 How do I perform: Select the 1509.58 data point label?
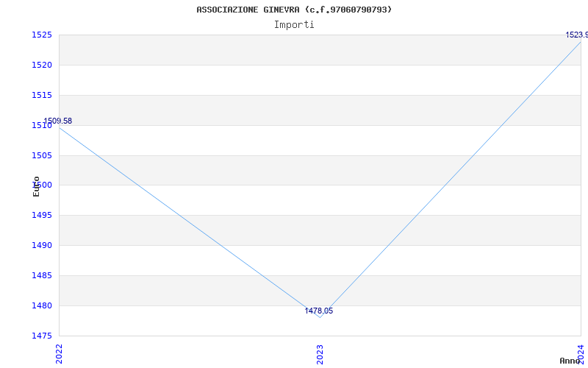[x=58, y=121]
